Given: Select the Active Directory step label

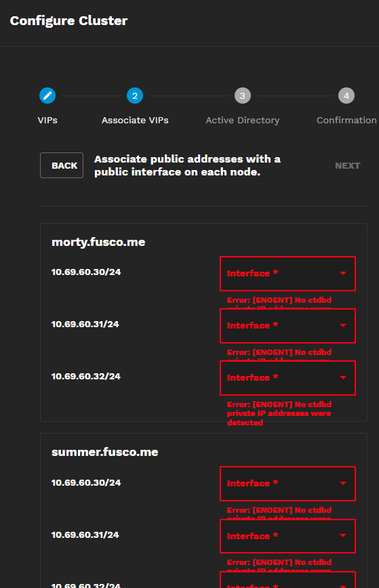Looking at the screenshot, I should [243, 121].
